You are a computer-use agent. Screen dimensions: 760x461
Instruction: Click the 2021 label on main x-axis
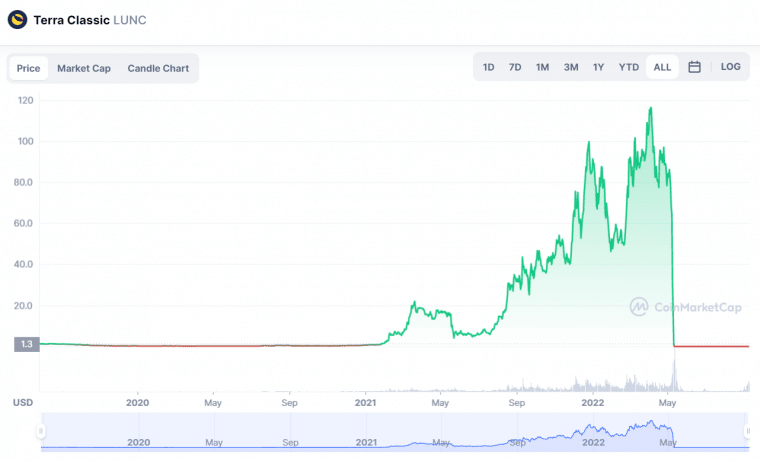(x=365, y=402)
